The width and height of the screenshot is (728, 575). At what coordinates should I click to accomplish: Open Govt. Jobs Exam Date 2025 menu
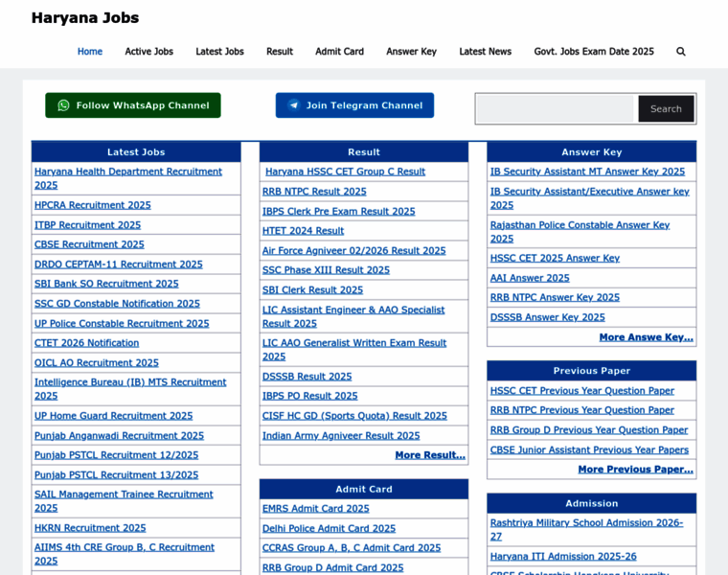point(594,52)
